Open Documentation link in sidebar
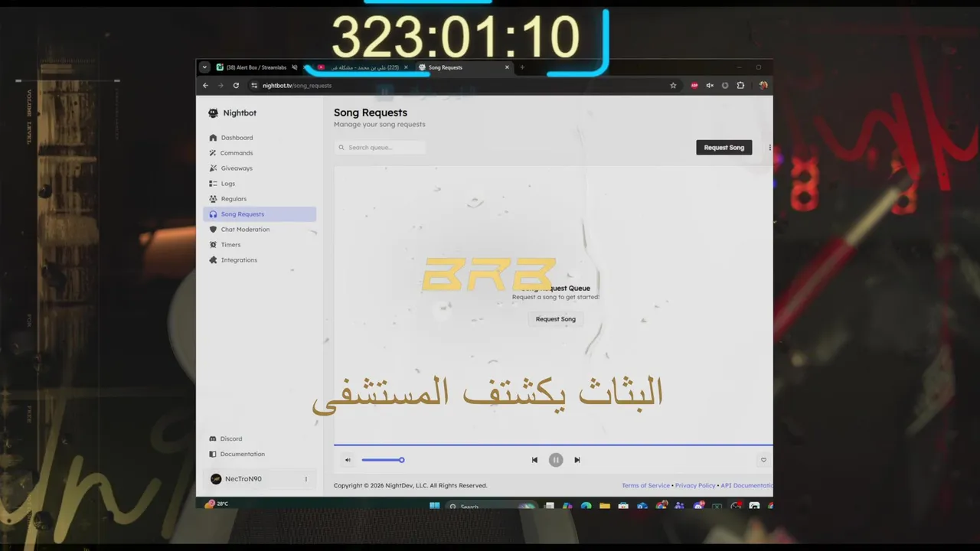 (243, 454)
